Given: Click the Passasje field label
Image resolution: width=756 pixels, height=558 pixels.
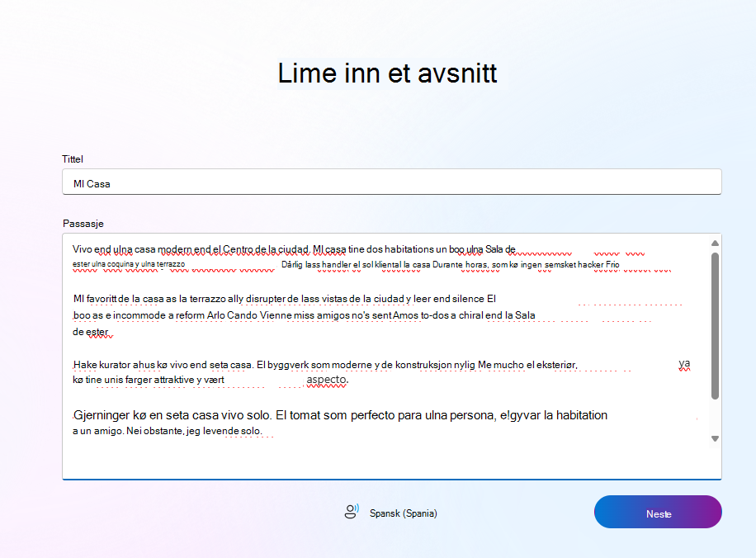Looking at the screenshot, I should (83, 224).
